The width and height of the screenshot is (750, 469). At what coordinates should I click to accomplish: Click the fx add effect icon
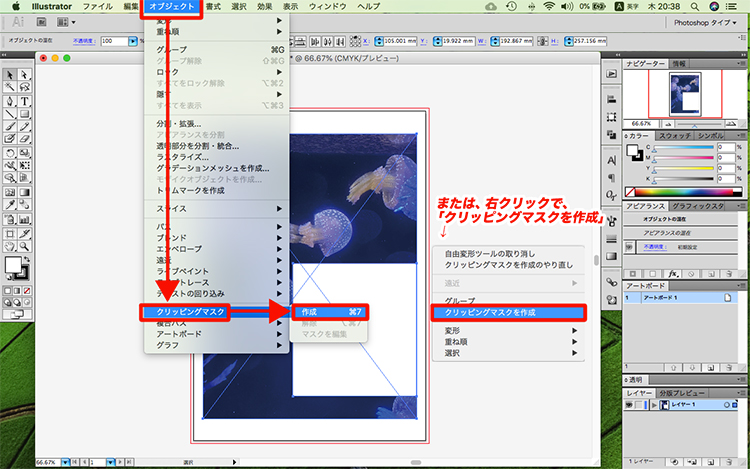coord(674,272)
